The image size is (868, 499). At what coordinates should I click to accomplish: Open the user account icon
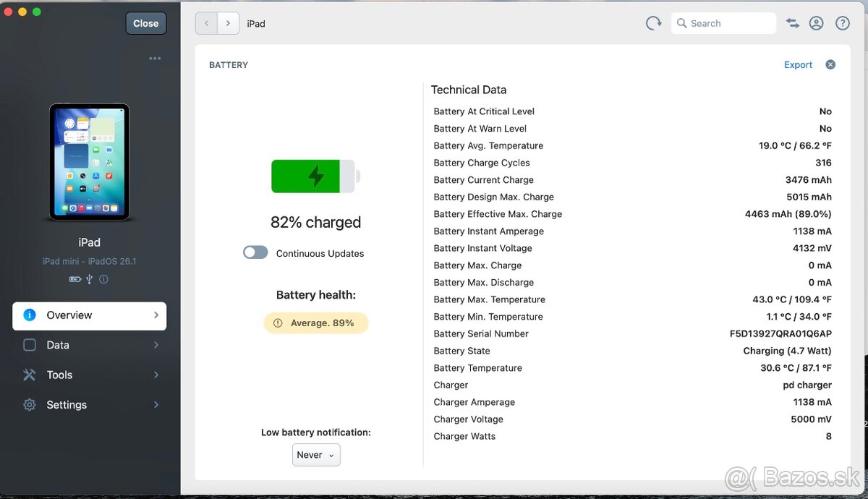point(817,23)
